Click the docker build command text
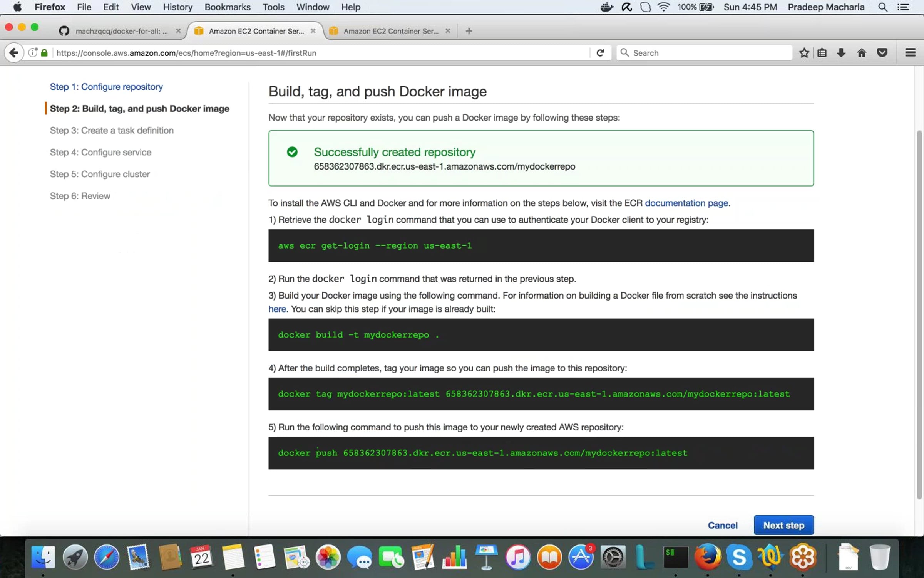The height and width of the screenshot is (578, 924). point(358,335)
